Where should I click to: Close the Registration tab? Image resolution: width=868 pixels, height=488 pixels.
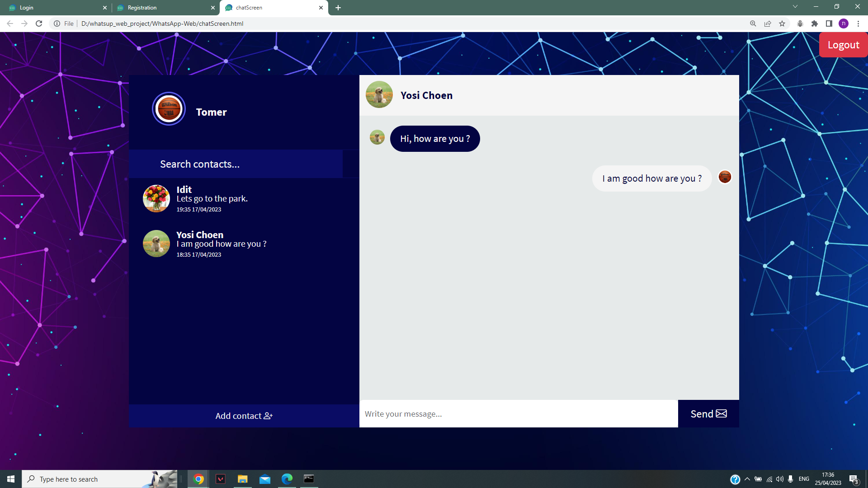[x=213, y=8]
